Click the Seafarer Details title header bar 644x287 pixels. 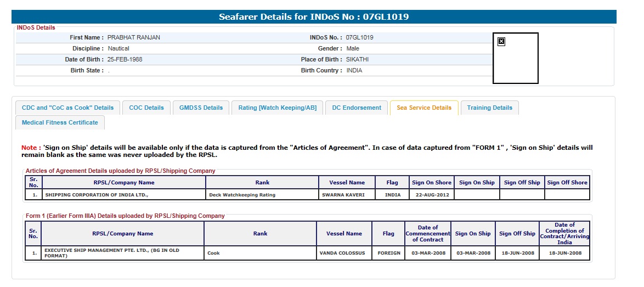[x=314, y=17]
